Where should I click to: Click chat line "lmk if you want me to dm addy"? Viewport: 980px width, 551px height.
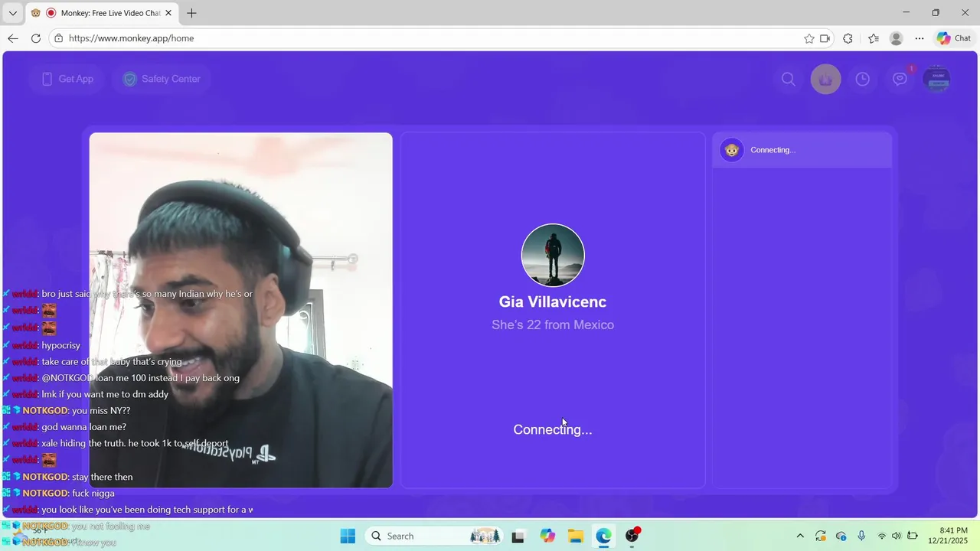pos(105,394)
